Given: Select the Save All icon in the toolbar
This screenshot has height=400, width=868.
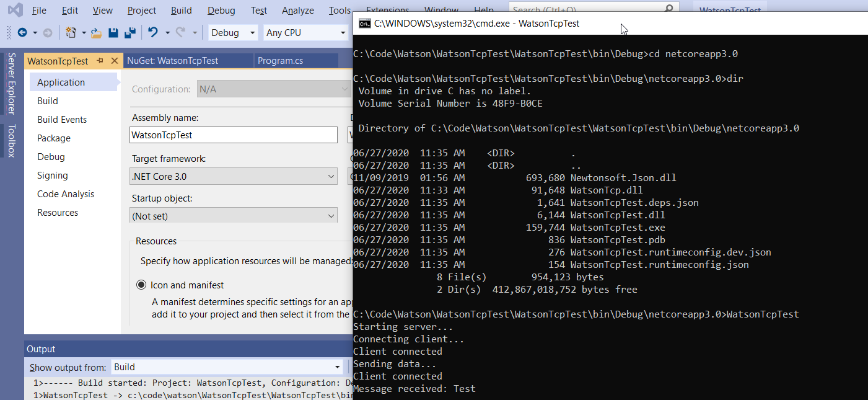Looking at the screenshot, I should 130,32.
